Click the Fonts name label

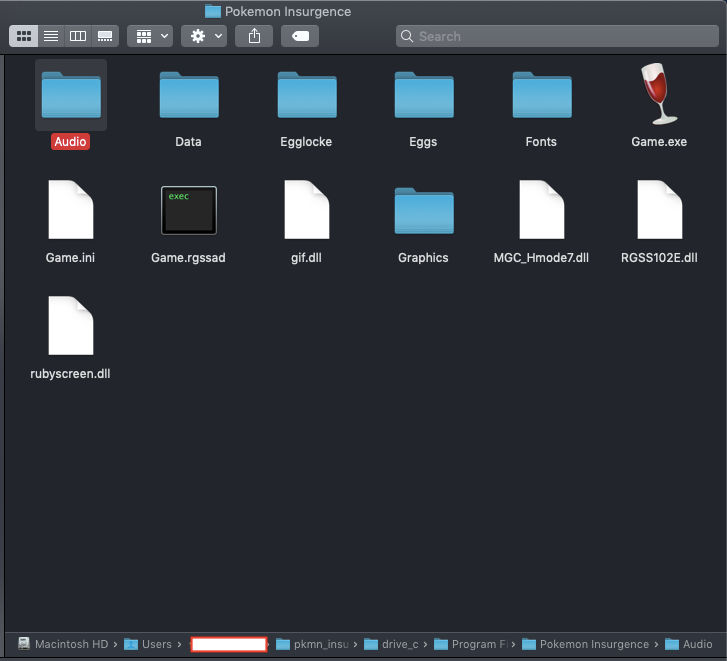541,142
